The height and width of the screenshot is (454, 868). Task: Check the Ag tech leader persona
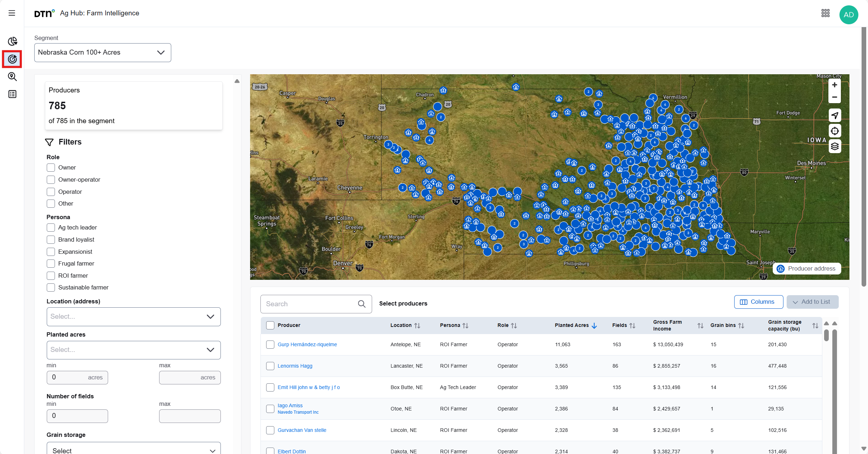[x=51, y=227]
